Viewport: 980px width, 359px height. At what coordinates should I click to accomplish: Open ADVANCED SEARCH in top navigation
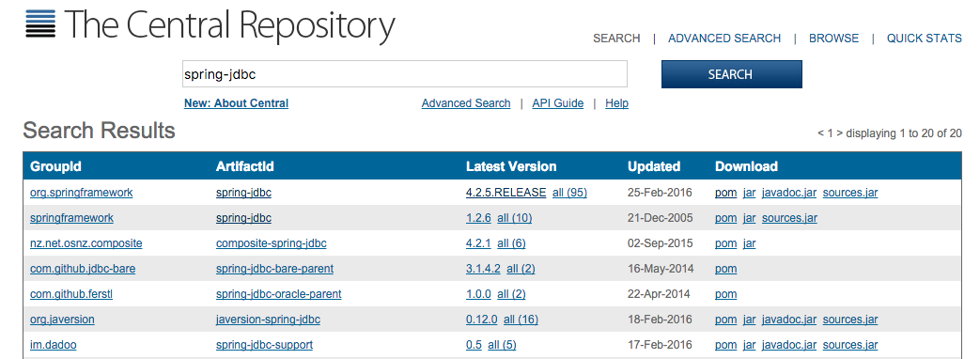click(x=724, y=39)
